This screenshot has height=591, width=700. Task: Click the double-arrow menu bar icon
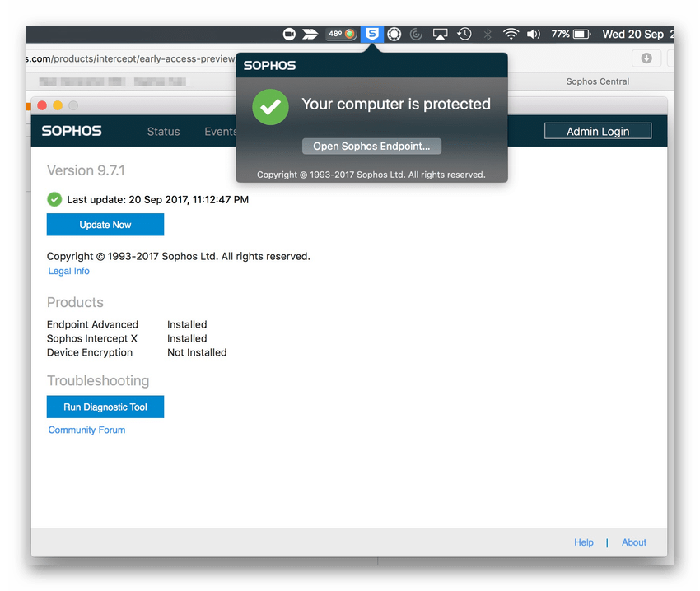[x=310, y=34]
